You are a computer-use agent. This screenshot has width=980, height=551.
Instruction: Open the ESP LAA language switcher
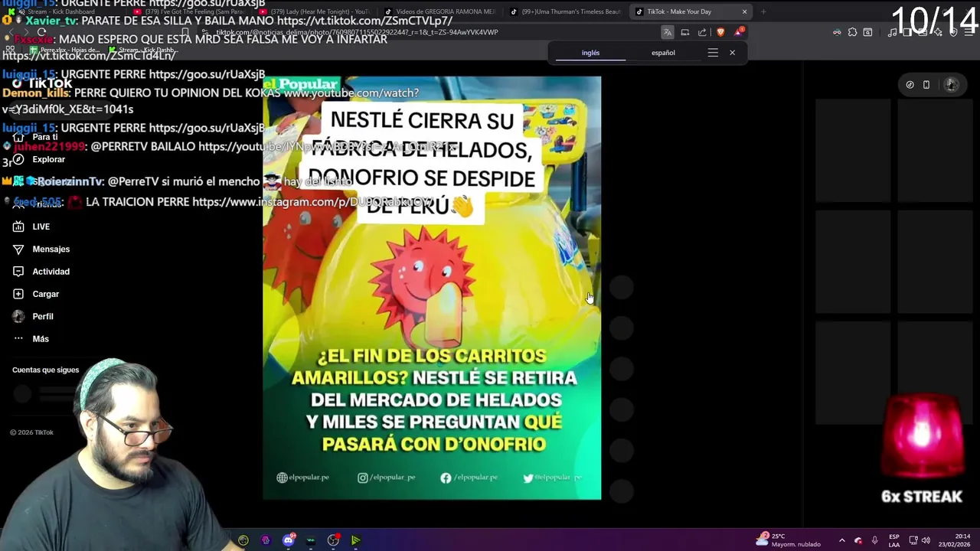[x=893, y=540]
